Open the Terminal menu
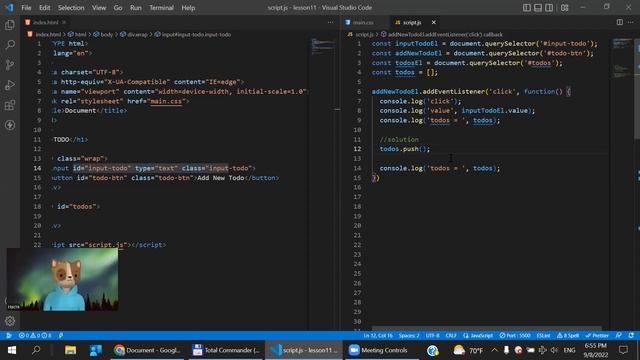640x360 pixels. point(161,8)
